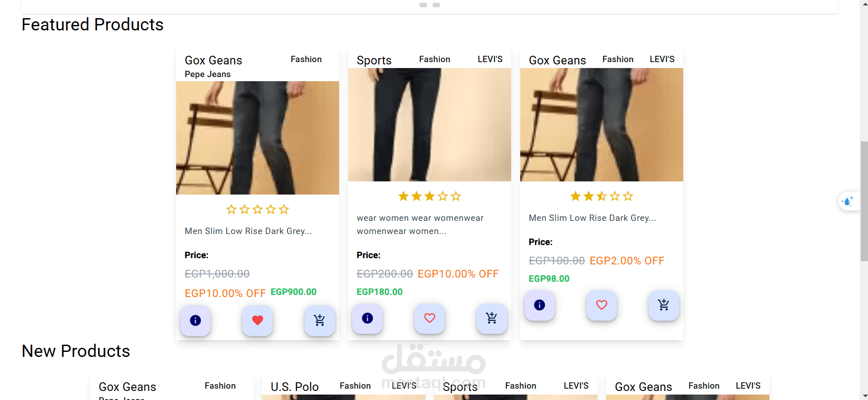Open the Pepe Jeans product image
The image size is (868, 400).
(257, 138)
